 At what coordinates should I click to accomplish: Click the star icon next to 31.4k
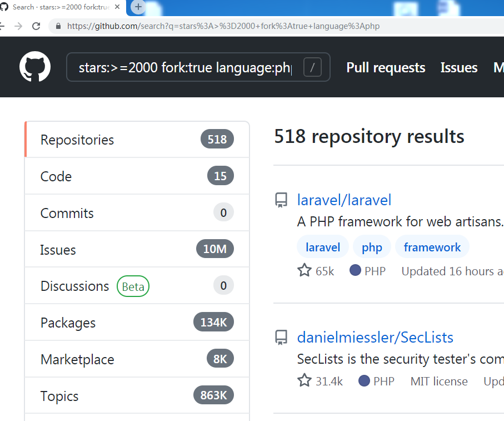305,380
